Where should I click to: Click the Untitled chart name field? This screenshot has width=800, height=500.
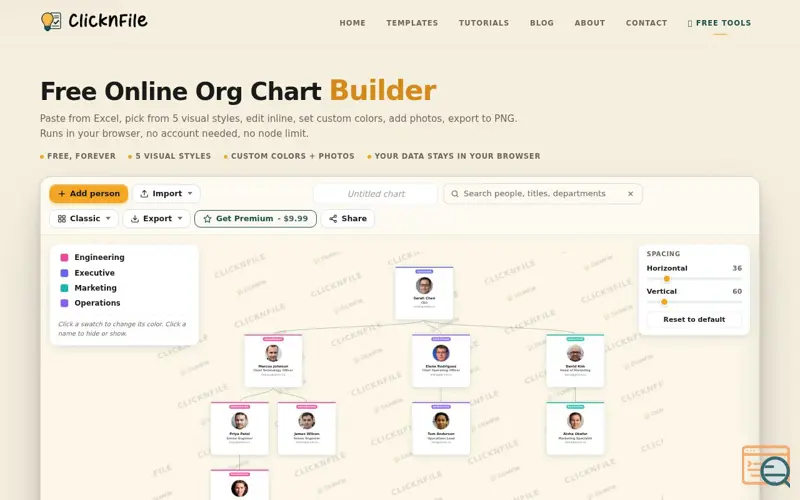pos(376,194)
